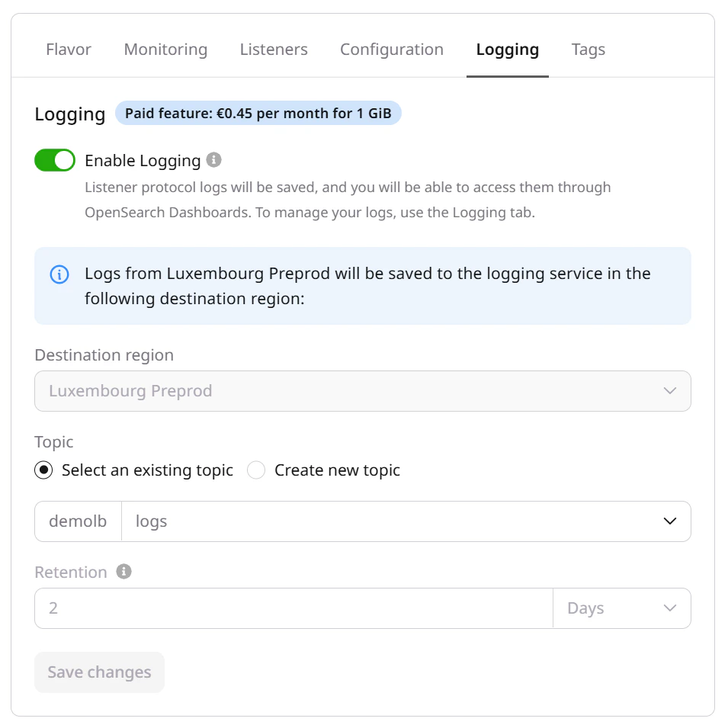
Task: Go to the Flavor tab
Action: point(68,49)
